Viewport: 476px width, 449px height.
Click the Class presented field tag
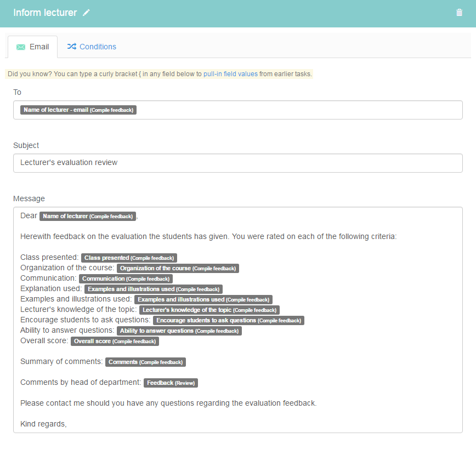(x=129, y=258)
